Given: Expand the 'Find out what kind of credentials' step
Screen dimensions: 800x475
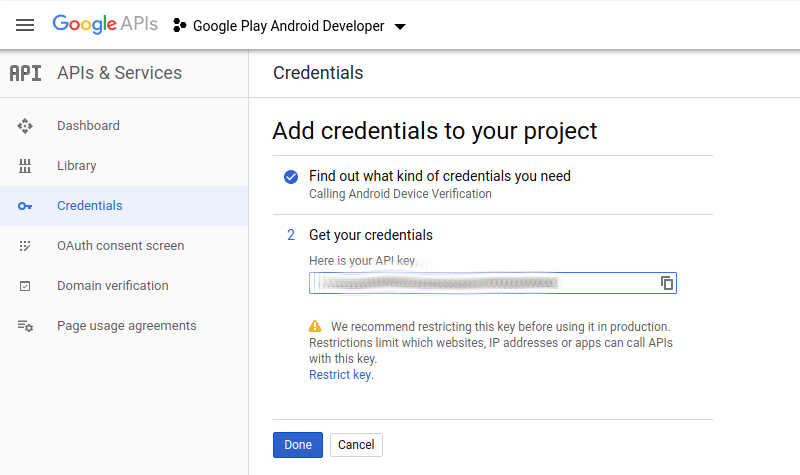Looking at the screenshot, I should pyautogui.click(x=439, y=176).
